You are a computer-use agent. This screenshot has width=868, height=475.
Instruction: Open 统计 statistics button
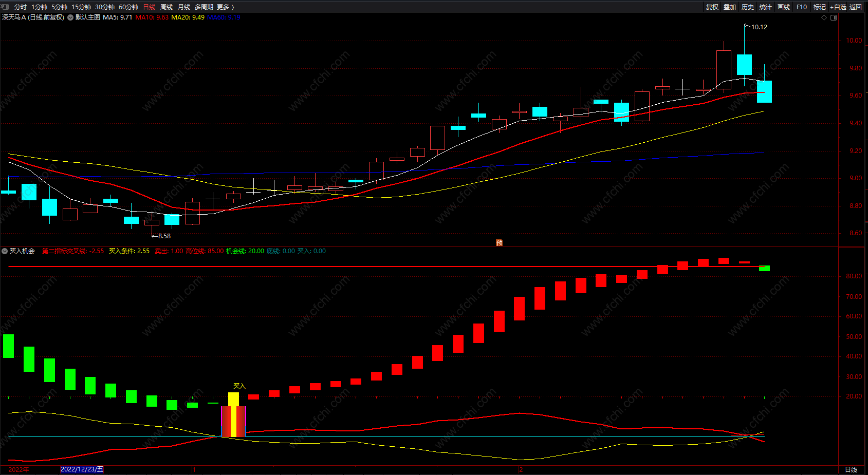pos(766,7)
